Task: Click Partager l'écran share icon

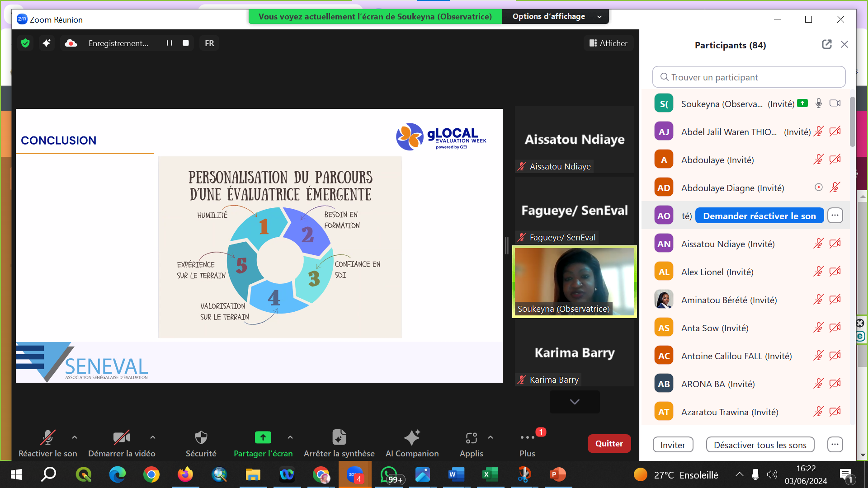Action: point(263,437)
